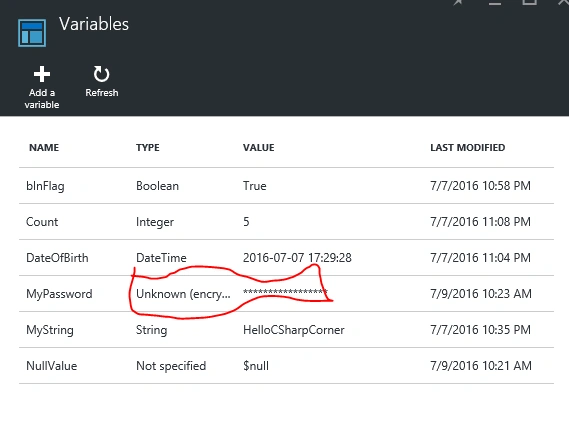This screenshot has width=569, height=424.
Task: Sort by the VALUE column header
Action: [259, 148]
